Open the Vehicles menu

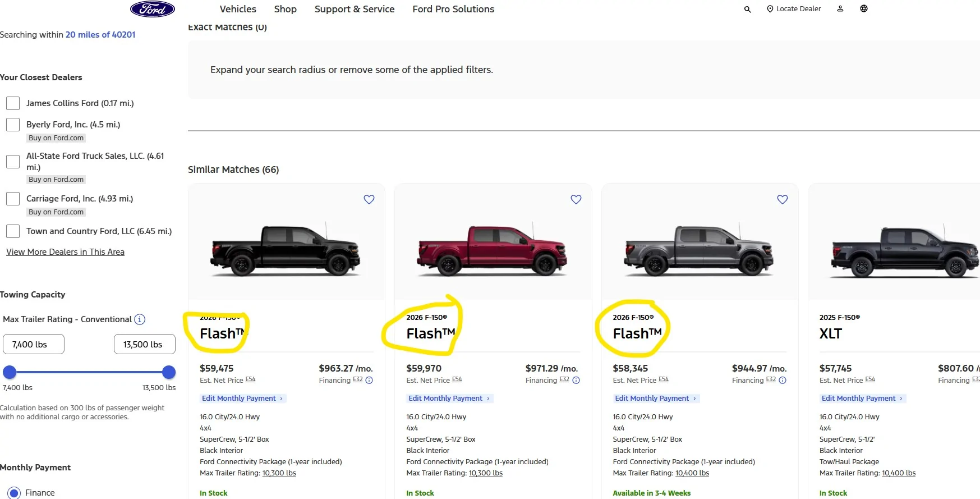coord(238,9)
